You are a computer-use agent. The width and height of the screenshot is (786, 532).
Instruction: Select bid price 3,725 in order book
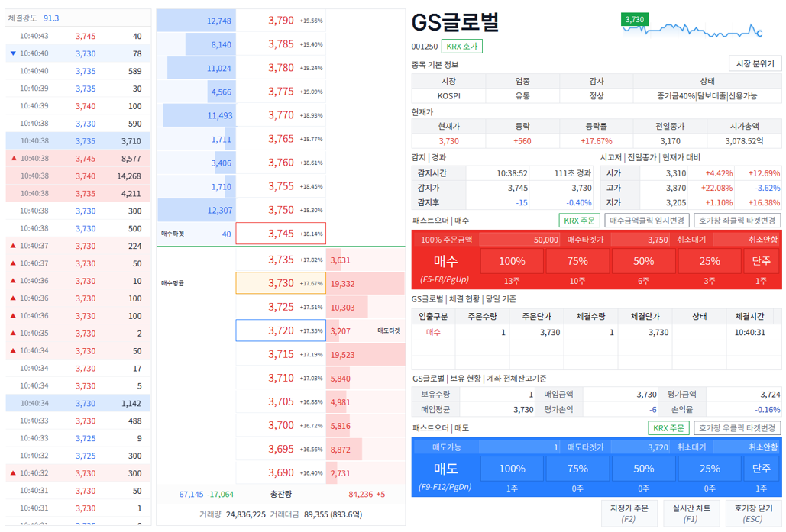pyautogui.click(x=281, y=307)
